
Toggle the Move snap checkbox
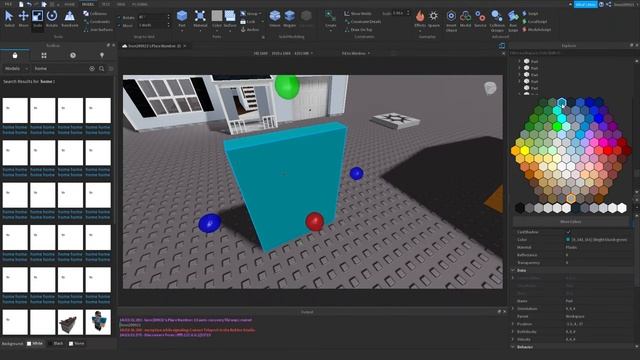[x=119, y=25]
